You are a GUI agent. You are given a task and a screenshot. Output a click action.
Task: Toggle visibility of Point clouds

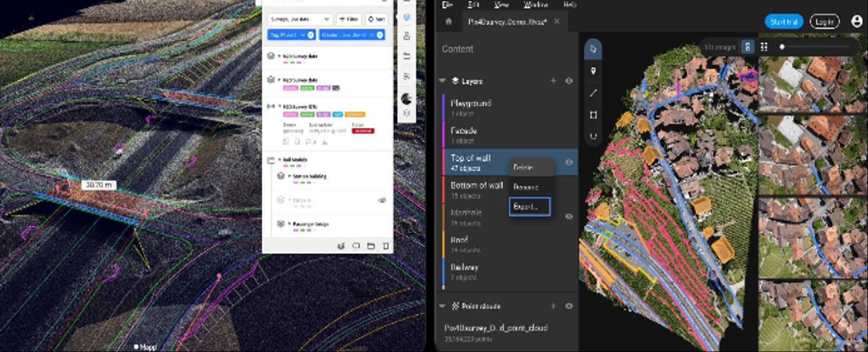569,306
